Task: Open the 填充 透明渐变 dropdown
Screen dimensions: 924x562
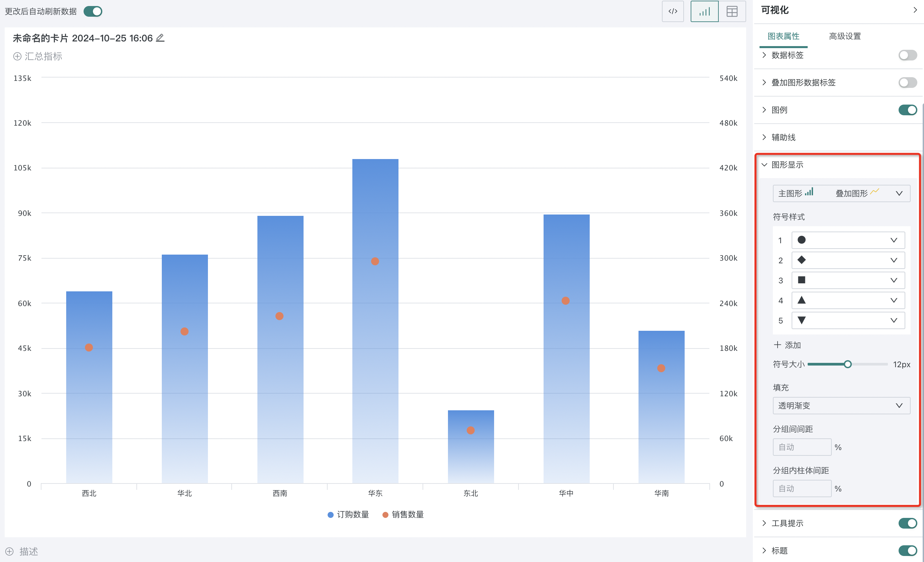Action: pyautogui.click(x=841, y=406)
